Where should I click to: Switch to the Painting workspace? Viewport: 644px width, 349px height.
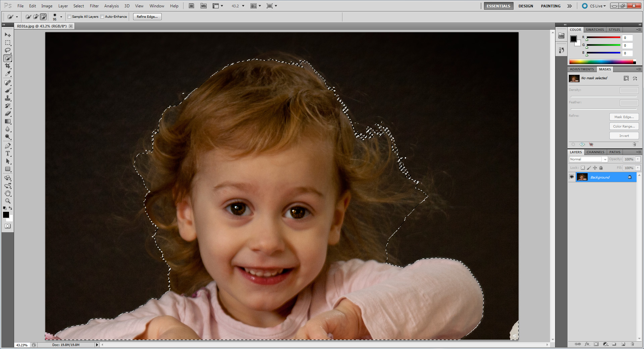[550, 6]
